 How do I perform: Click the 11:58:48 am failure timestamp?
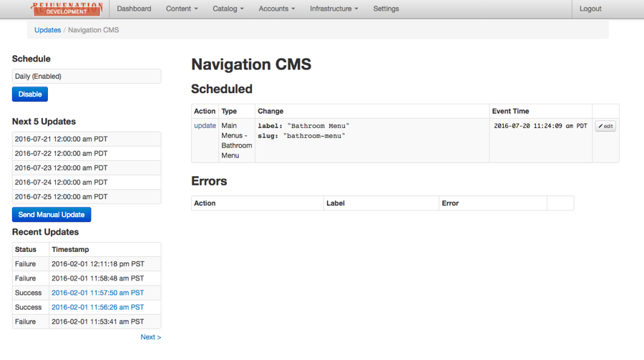[x=98, y=278]
